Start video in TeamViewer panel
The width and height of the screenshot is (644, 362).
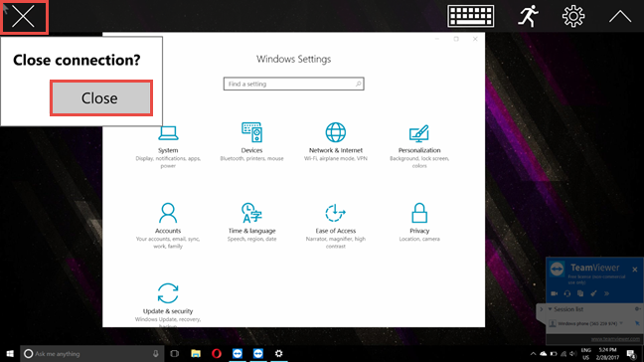click(x=554, y=293)
